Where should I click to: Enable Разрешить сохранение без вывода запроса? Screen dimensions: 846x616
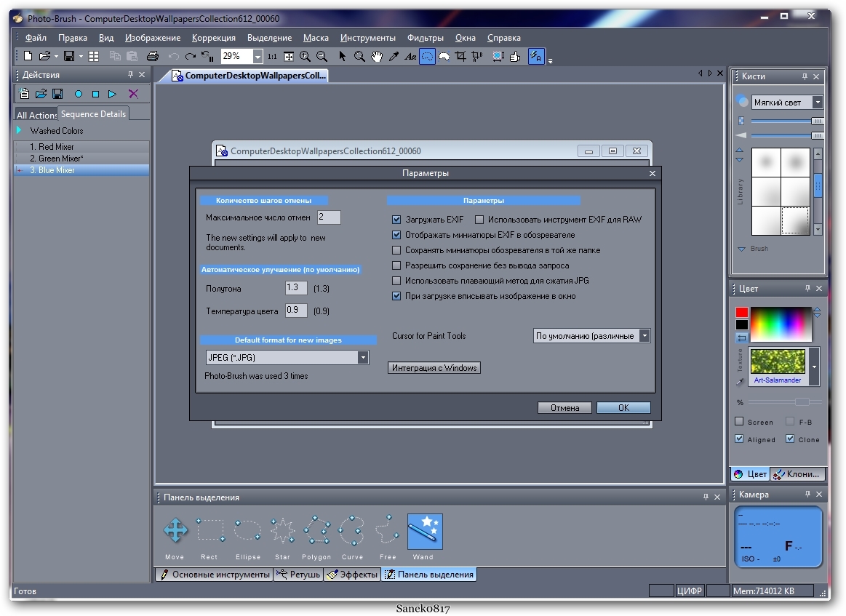point(396,265)
